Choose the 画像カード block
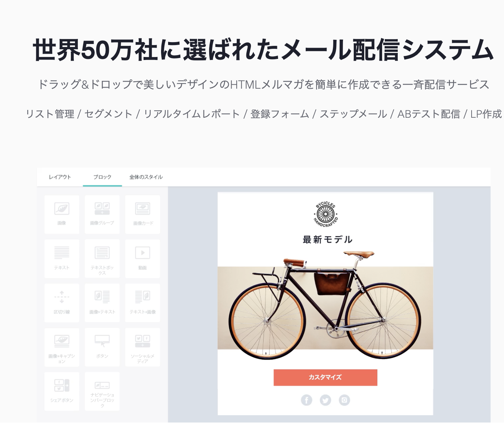 click(143, 215)
